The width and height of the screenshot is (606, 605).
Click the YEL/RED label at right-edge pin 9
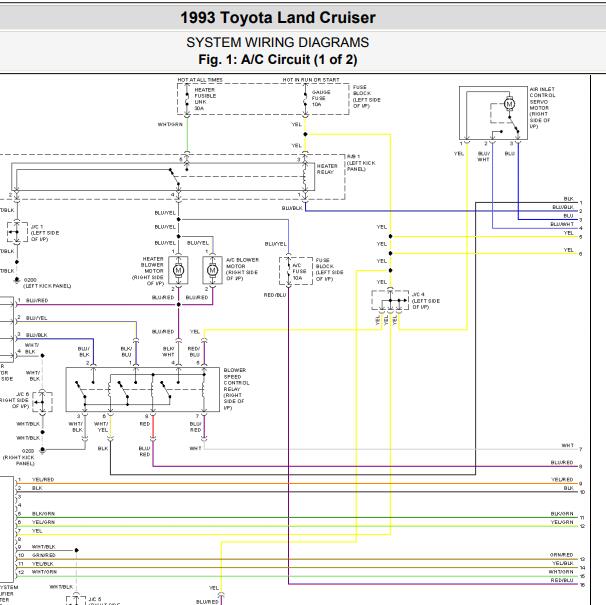[562, 479]
